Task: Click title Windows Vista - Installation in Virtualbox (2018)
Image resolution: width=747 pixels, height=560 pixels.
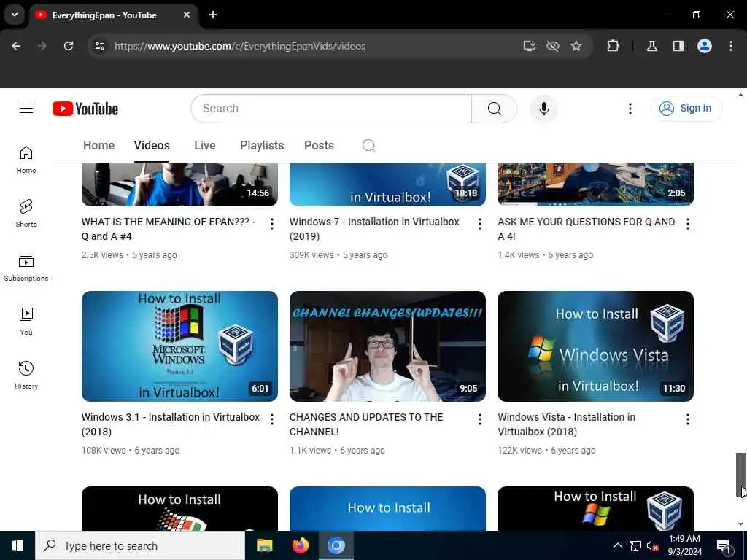Action: pyautogui.click(x=566, y=424)
